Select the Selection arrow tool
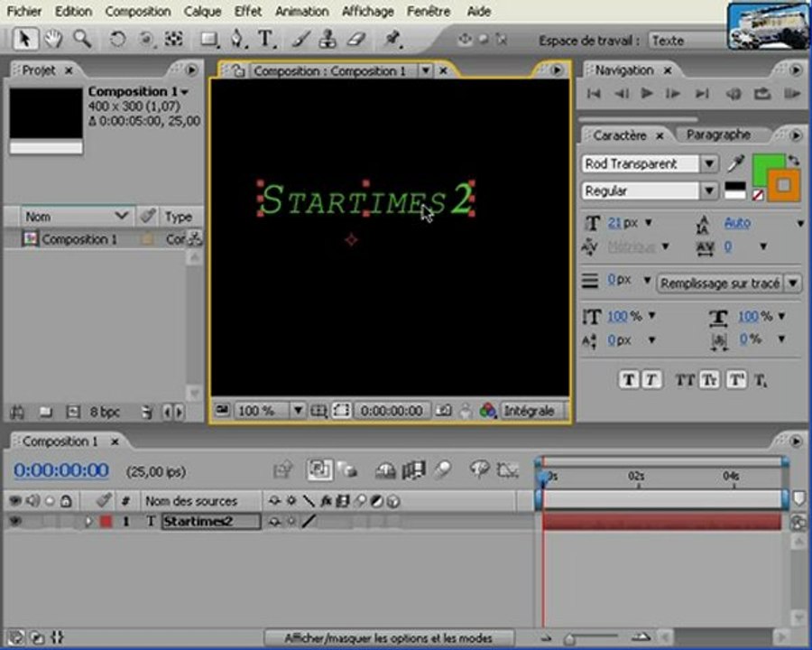812x650 pixels. point(23,40)
